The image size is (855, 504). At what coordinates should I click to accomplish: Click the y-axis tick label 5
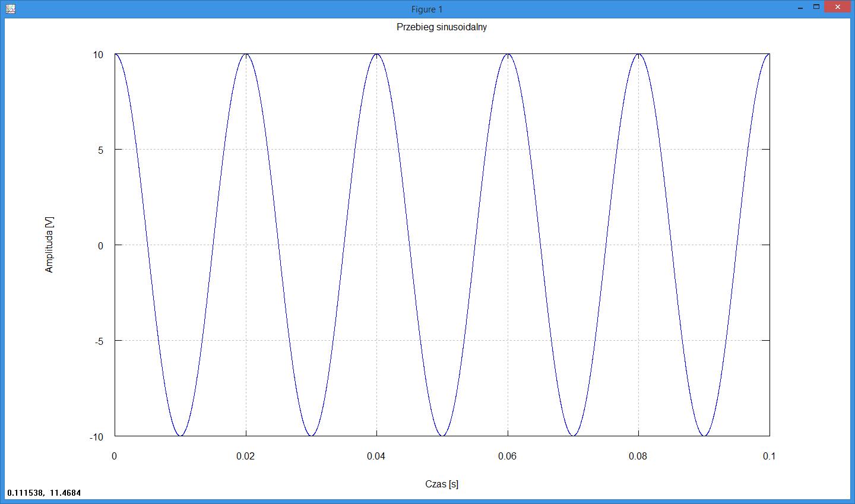101,150
